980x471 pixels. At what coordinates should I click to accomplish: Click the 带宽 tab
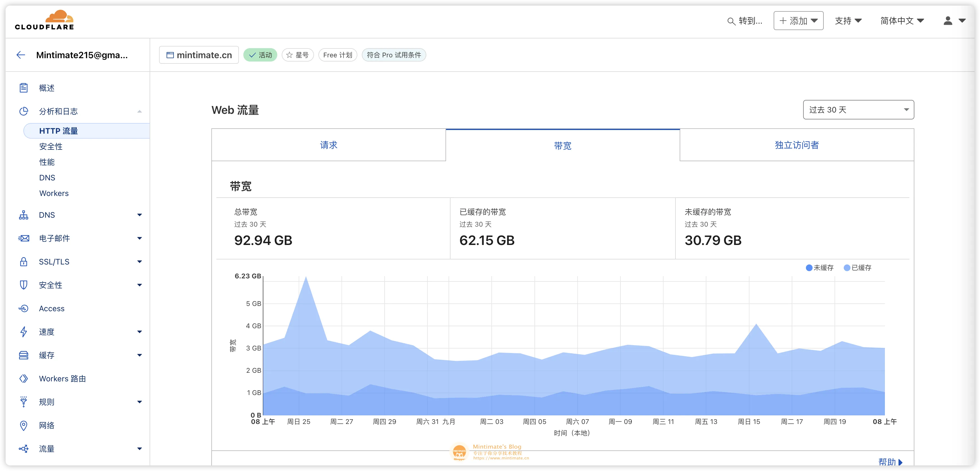coord(562,145)
